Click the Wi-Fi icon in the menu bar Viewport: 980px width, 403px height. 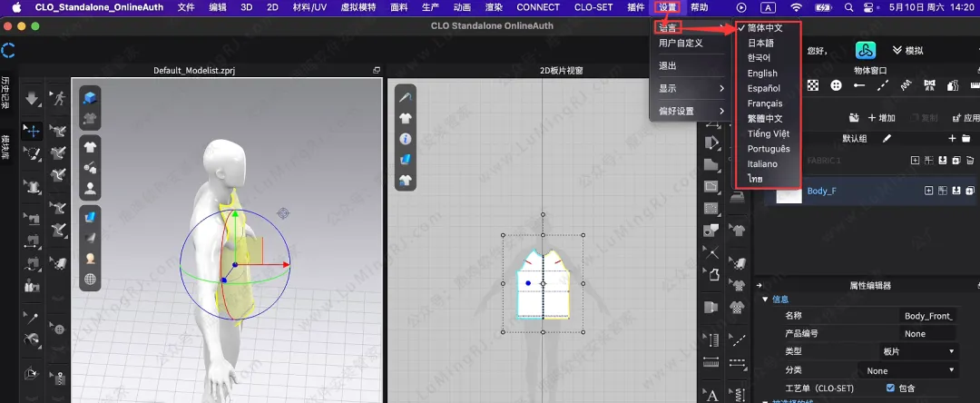(796, 7)
